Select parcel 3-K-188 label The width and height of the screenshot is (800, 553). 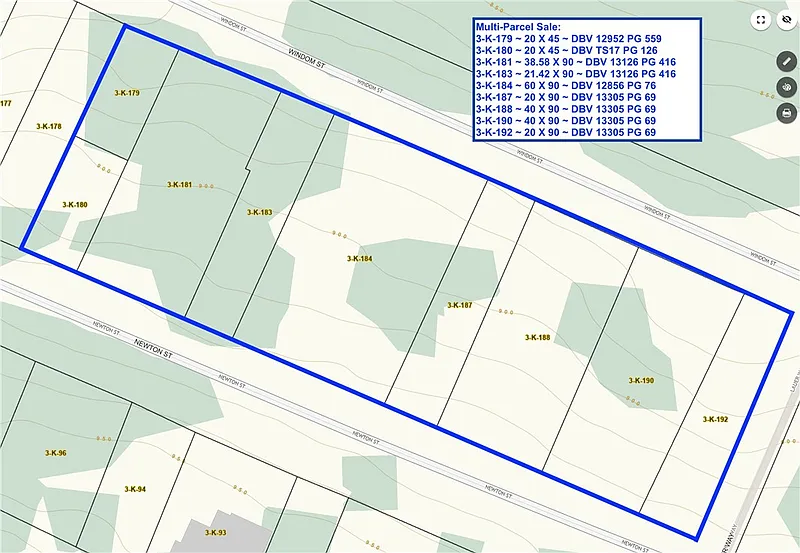pyautogui.click(x=537, y=338)
